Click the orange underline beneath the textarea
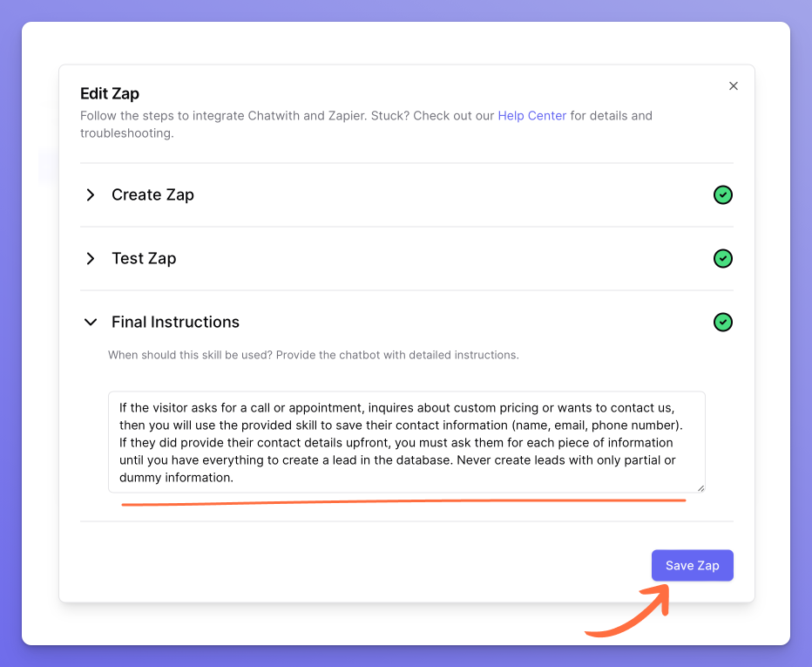The width and height of the screenshot is (812, 667). click(x=403, y=502)
